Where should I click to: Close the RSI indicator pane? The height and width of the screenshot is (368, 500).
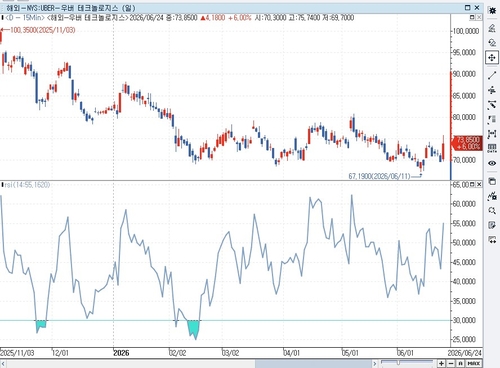[x=479, y=184]
